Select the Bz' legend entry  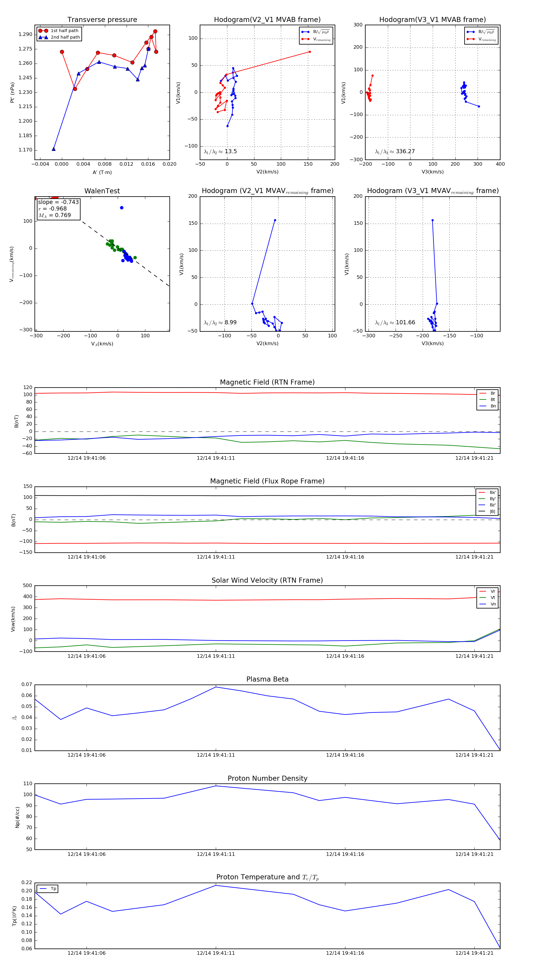(487, 505)
